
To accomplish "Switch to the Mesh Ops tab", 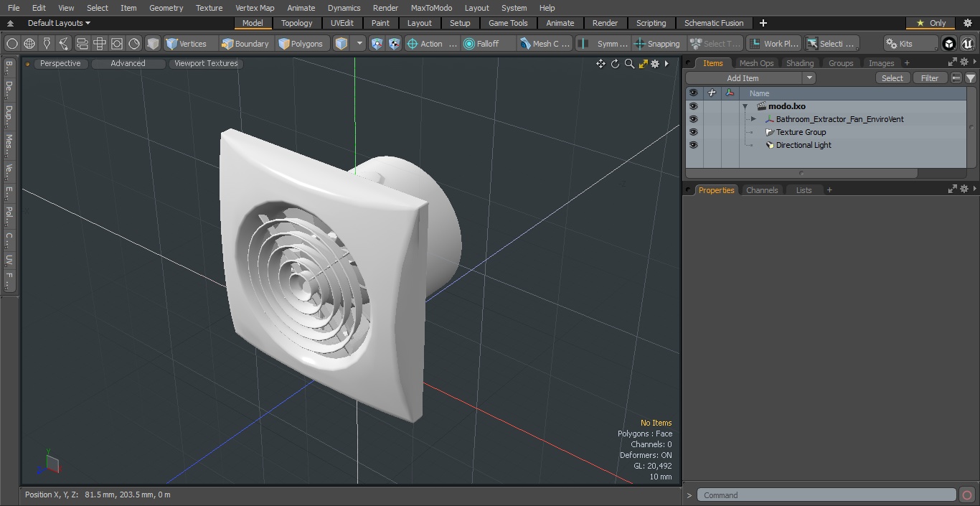I will coord(756,63).
